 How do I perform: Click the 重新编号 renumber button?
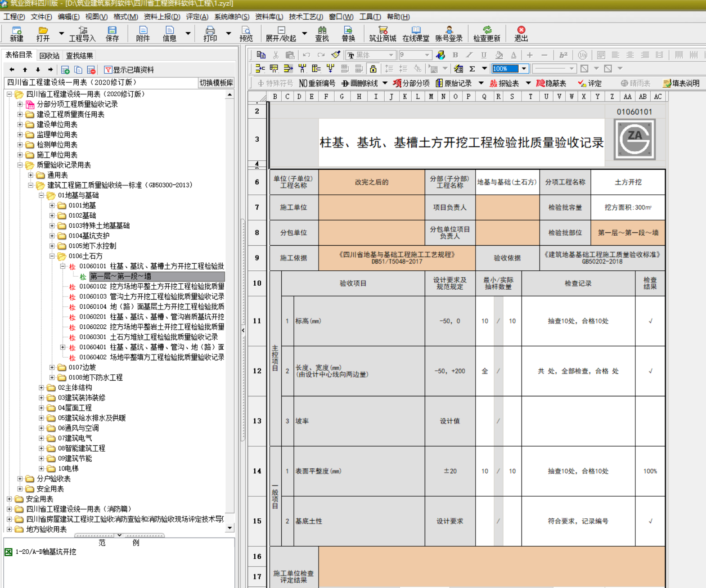pos(317,83)
